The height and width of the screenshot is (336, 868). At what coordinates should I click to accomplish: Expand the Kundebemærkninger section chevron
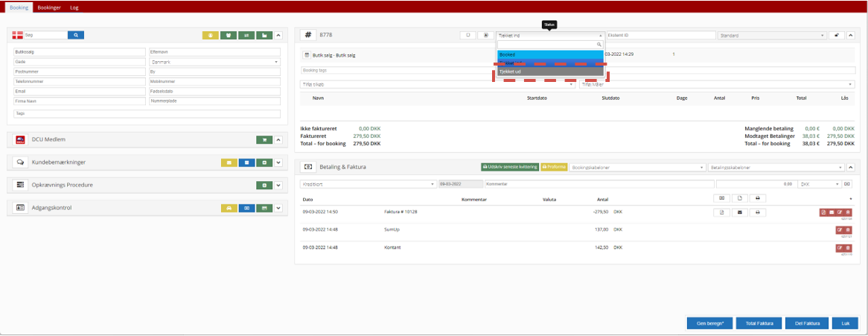[278, 162]
